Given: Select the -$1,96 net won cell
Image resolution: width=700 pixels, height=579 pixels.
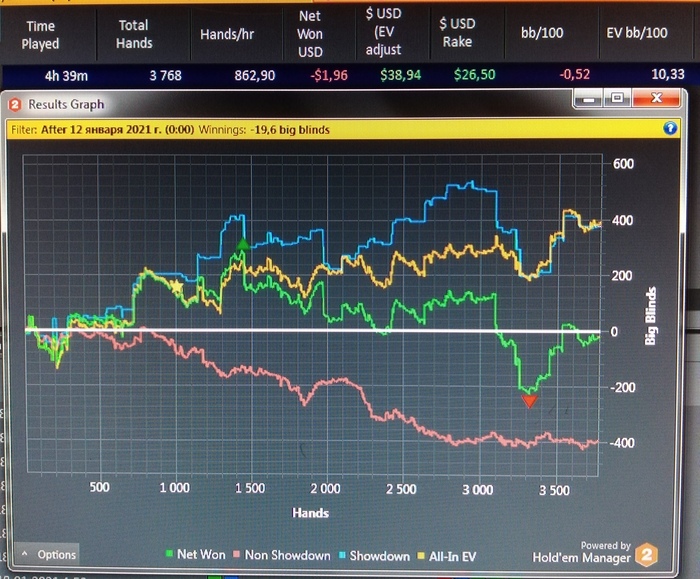Looking at the screenshot, I should click(x=329, y=75).
